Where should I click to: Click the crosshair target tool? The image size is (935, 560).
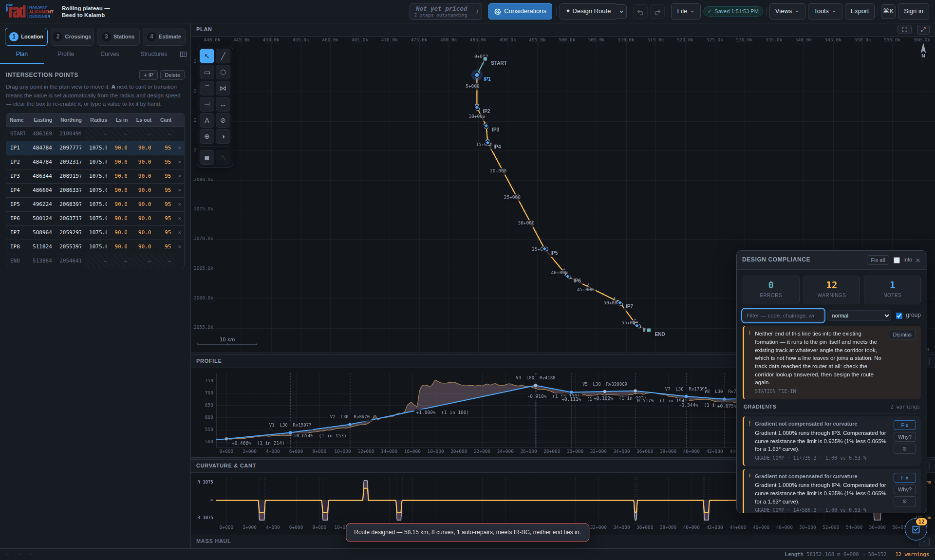pyautogui.click(x=207, y=136)
